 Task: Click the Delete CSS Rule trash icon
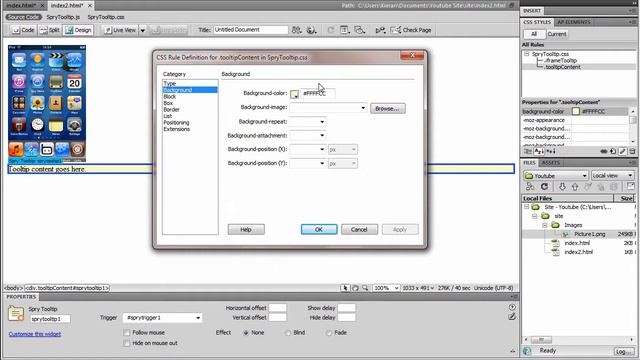click(632, 151)
